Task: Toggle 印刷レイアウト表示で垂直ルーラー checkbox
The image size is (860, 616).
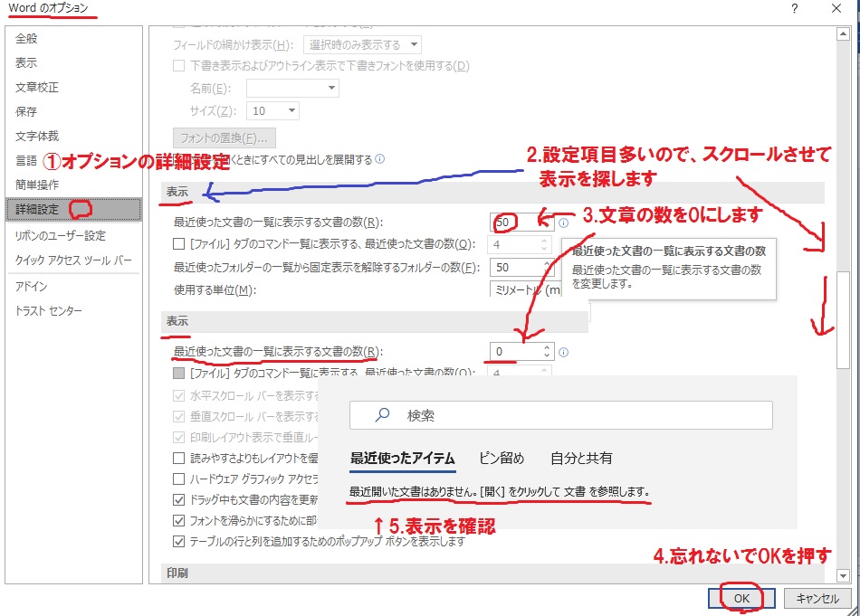Action: [x=179, y=437]
